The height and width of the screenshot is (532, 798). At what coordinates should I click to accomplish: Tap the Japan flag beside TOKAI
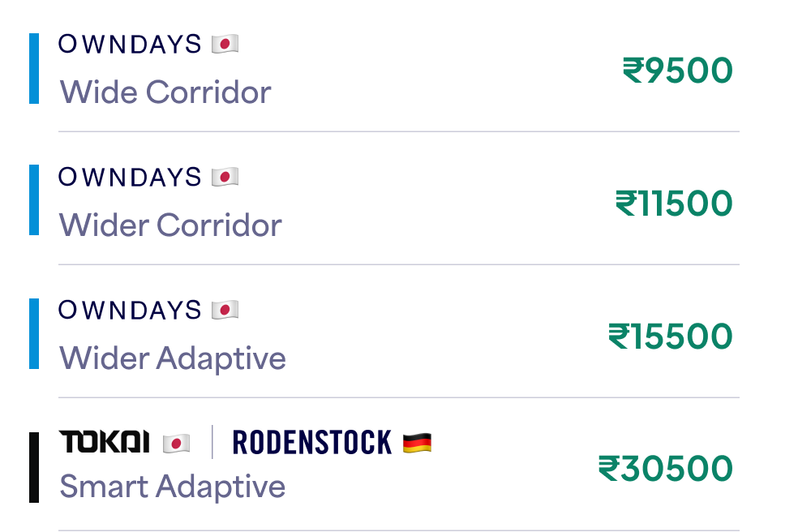coord(176,443)
